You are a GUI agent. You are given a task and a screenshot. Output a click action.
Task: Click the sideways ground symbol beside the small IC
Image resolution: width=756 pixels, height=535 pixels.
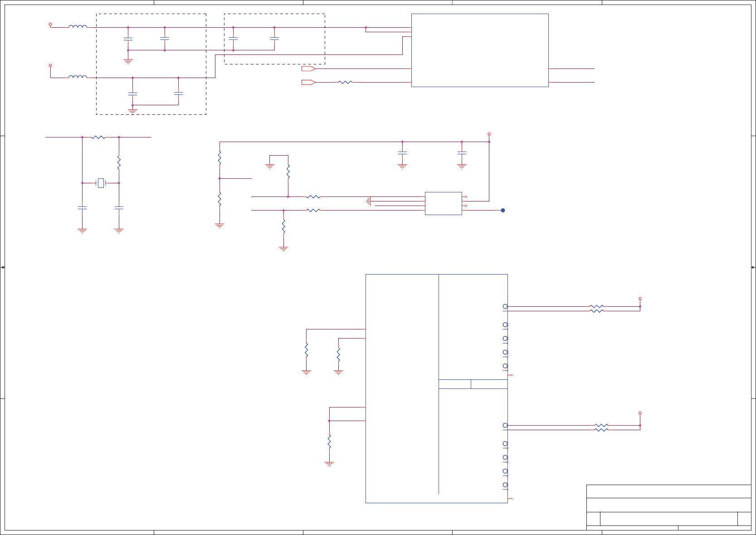coord(368,201)
